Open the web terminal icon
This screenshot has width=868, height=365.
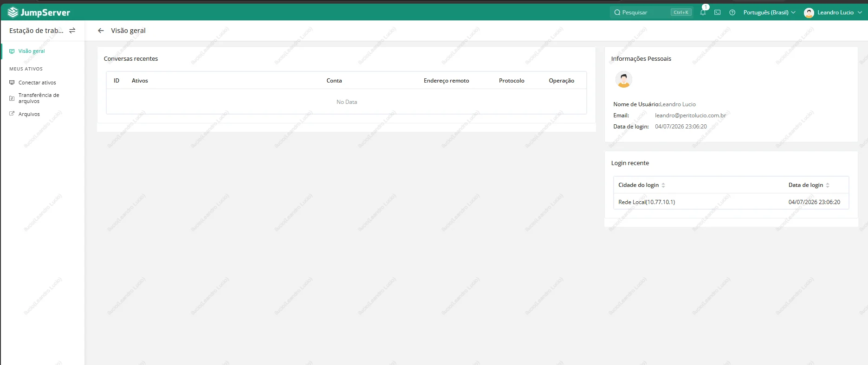tap(718, 13)
